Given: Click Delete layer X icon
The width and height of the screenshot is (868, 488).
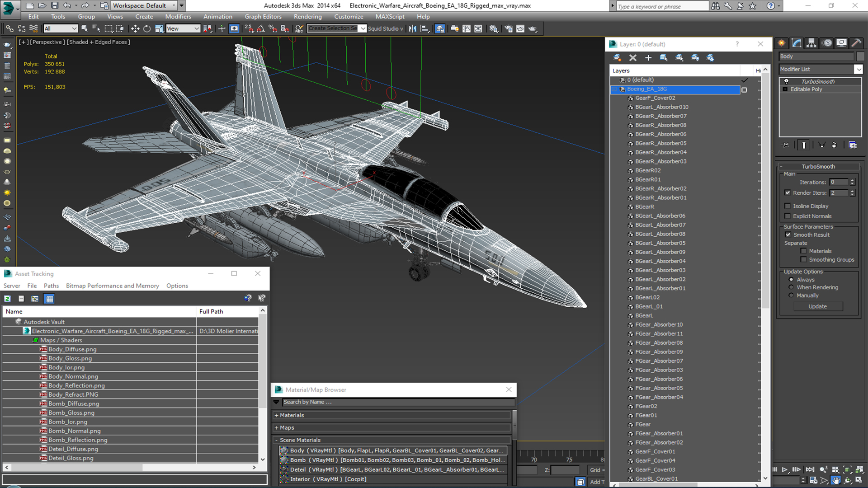Looking at the screenshot, I should 633,57.
